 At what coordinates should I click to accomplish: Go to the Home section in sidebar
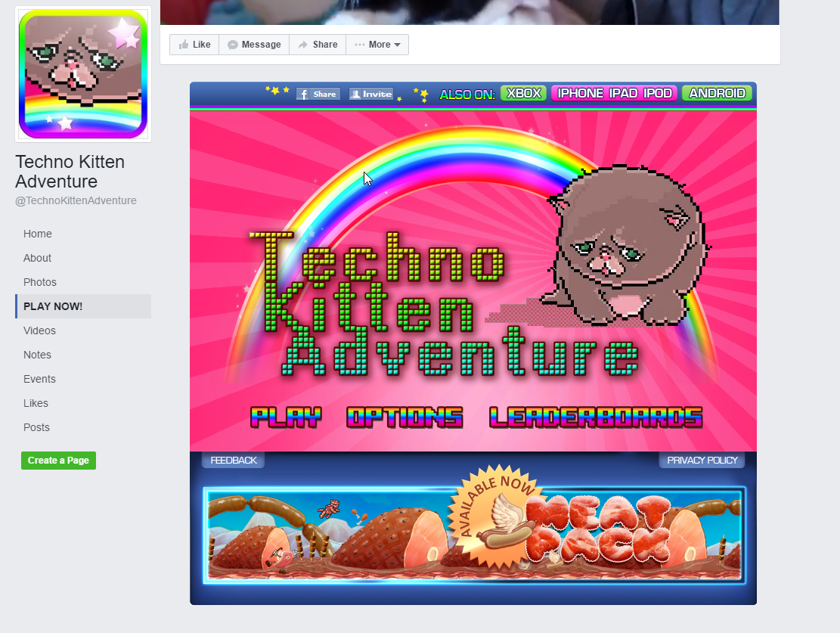click(38, 234)
